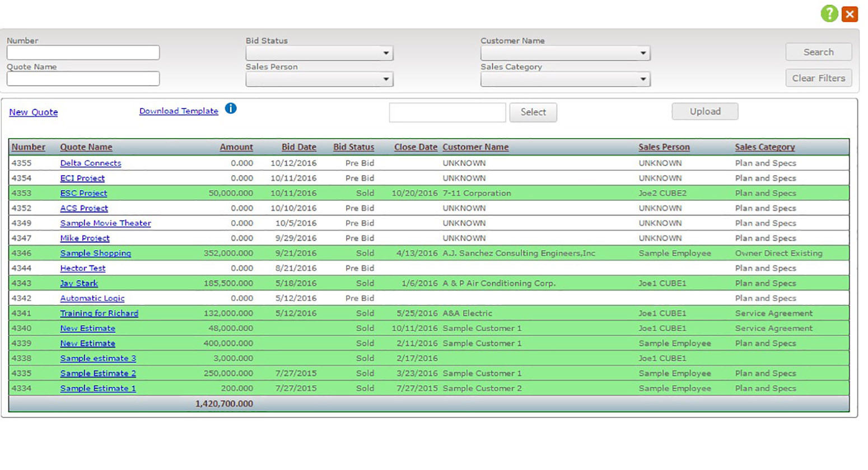This screenshot has width=868, height=470.
Task: Open the Customer Name dropdown
Action: (x=565, y=53)
